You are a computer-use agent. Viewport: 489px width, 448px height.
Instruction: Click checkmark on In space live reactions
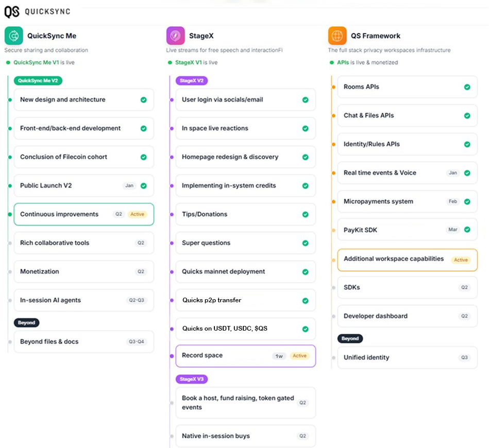[306, 128]
